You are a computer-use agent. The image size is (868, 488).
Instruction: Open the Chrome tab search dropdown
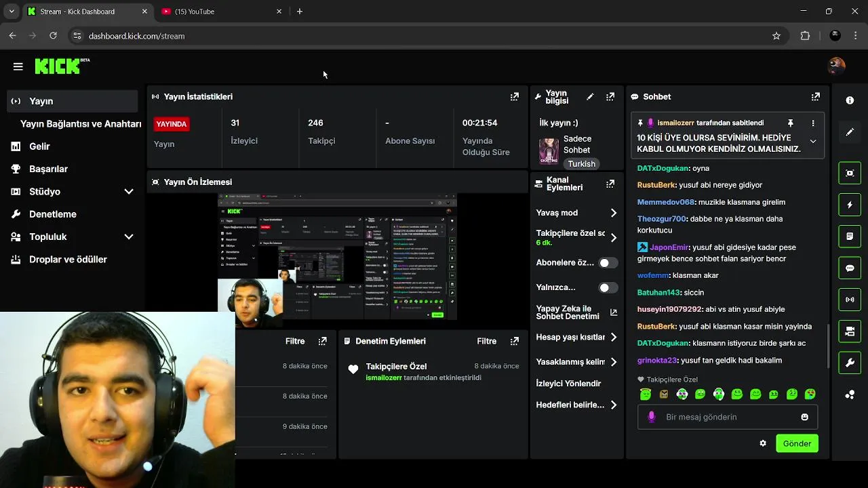[12, 12]
